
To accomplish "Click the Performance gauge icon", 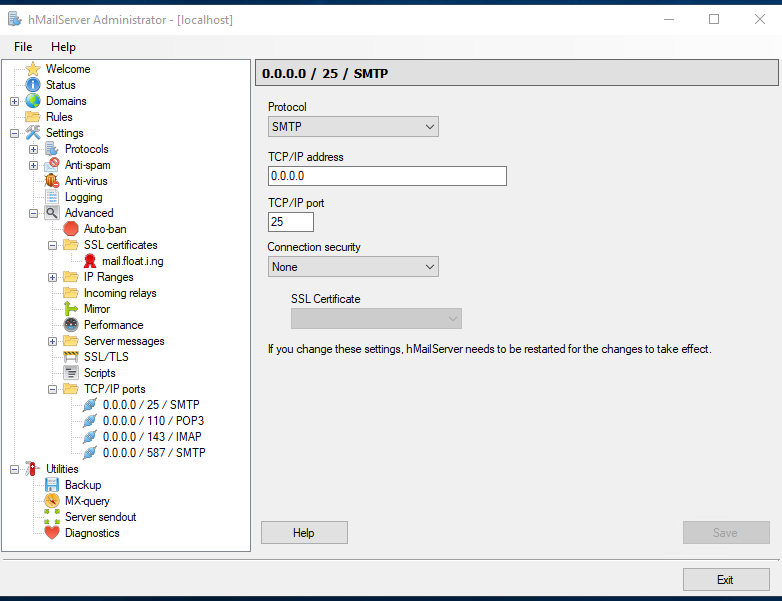I will pyautogui.click(x=71, y=325).
